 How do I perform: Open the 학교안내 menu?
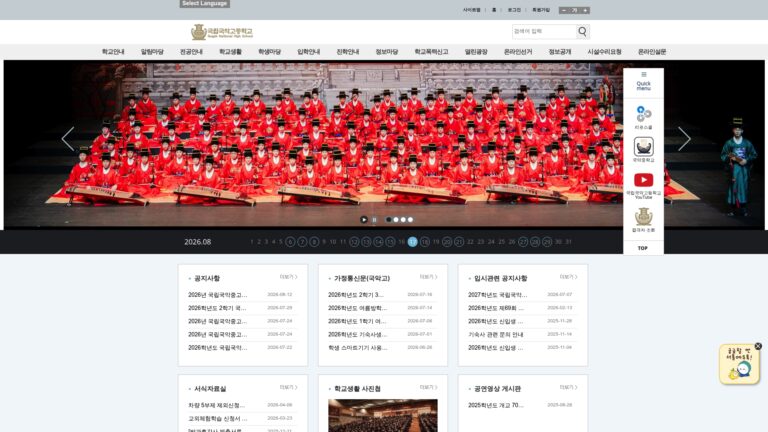pyautogui.click(x=113, y=51)
